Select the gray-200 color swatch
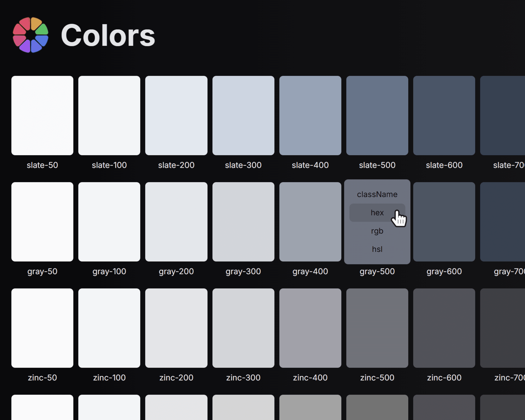Viewport: 525px width, 420px height. 176,222
